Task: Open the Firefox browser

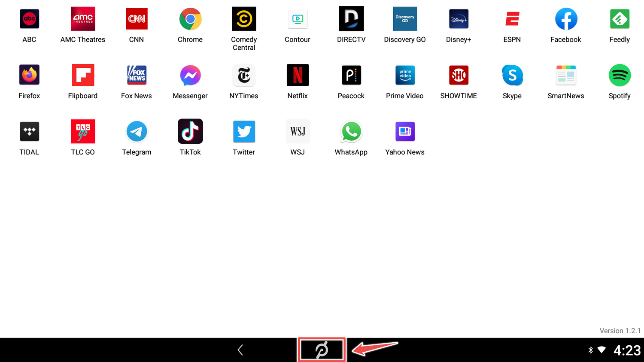Action: [29, 75]
